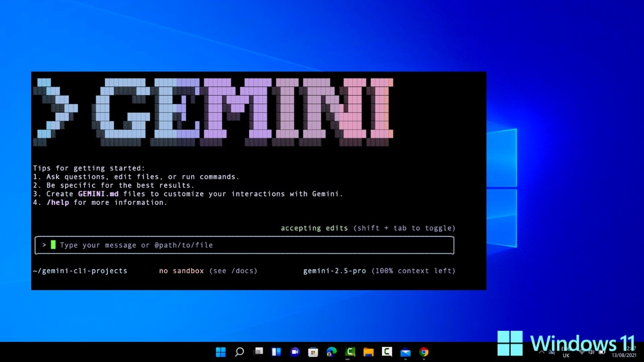This screenshot has height=362, width=644.
Task: Click '(100% context left)' indicator
Action: pos(414,271)
